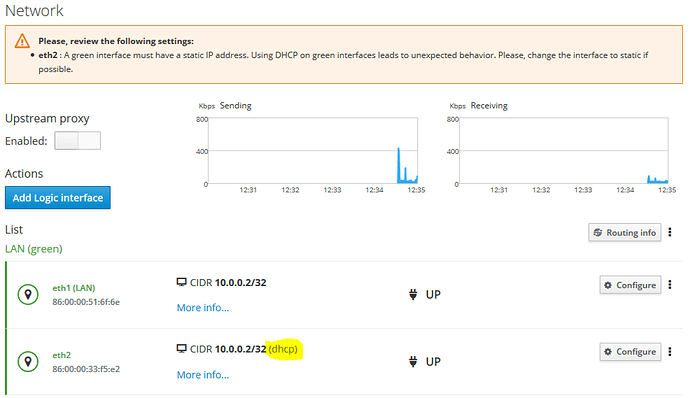Image resolution: width=690 pixels, height=398 pixels.
Task: Click the monitor icon beside eth1 CIDR
Action: click(x=181, y=282)
